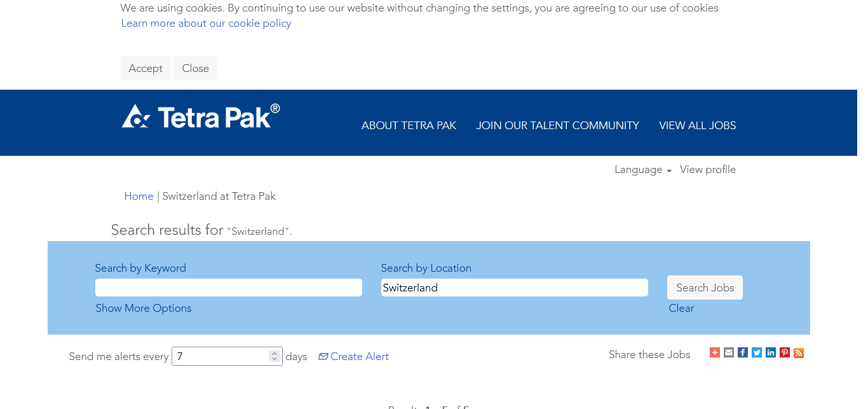868x409 pixels.
Task: Click the Search by Location field
Action: click(x=515, y=288)
